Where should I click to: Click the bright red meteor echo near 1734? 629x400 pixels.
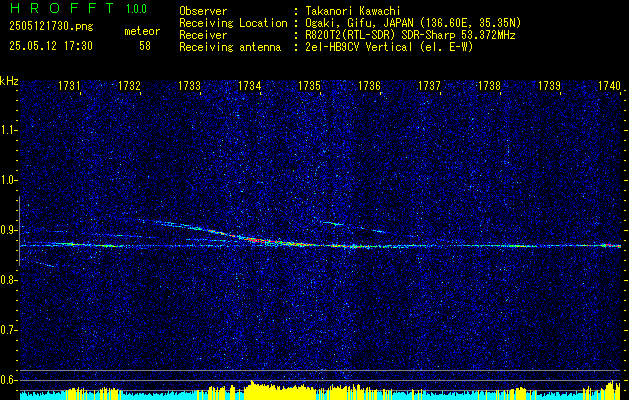[x=256, y=240]
